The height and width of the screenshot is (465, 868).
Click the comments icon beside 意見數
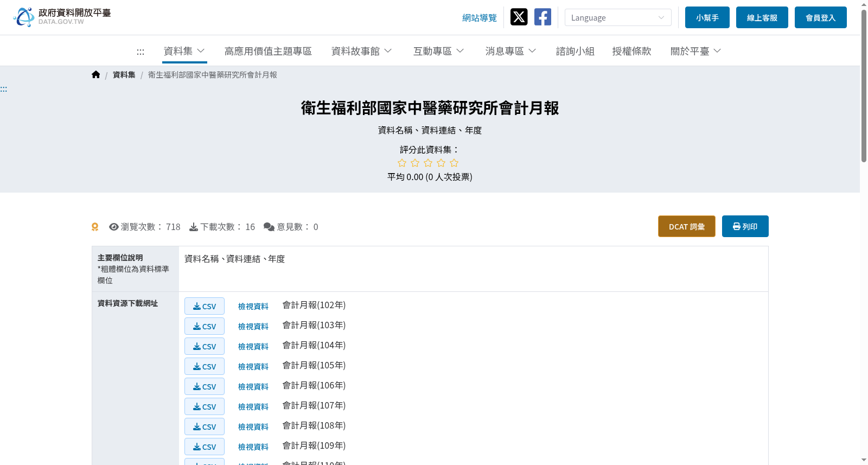click(x=269, y=227)
